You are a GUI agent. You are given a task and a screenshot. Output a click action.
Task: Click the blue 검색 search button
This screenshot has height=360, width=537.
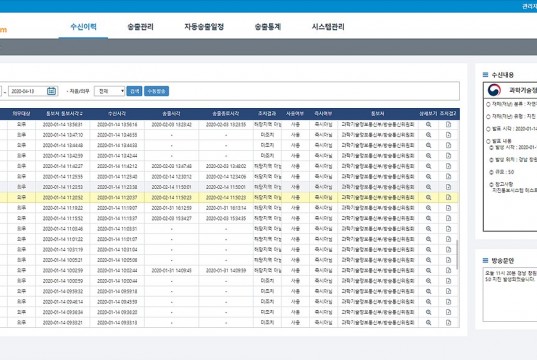tap(134, 91)
